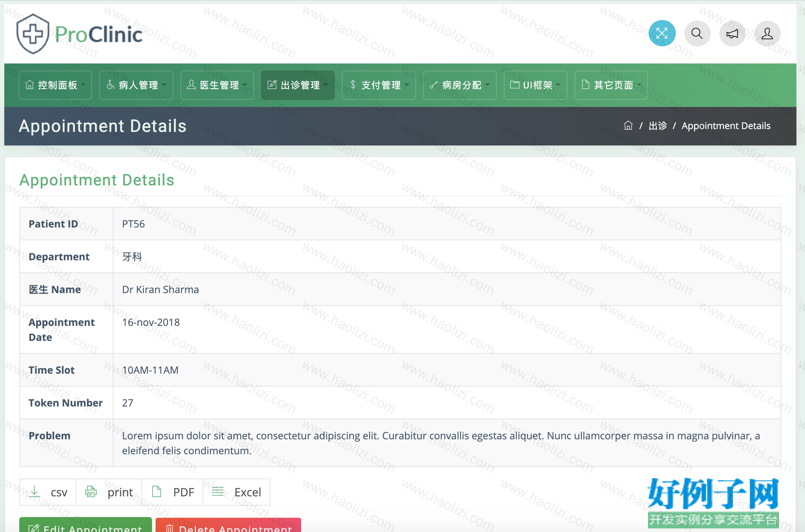Click the Token Number row label
805x532 pixels.
coord(66,403)
